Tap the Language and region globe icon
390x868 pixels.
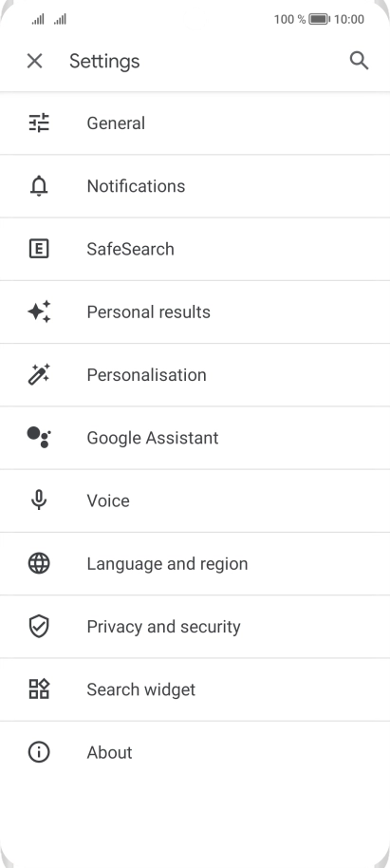[x=39, y=563]
